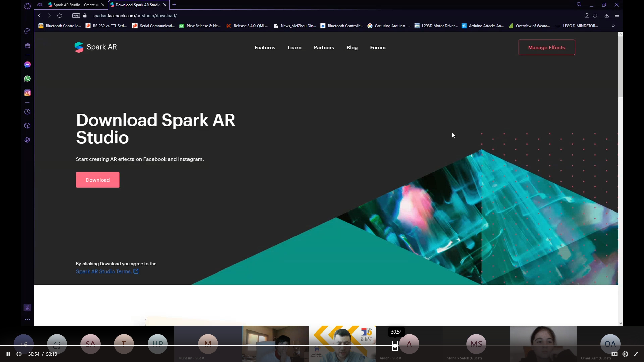The image size is (644, 362).
Task: Open Instagram in the browser sidebar
Action: pyautogui.click(x=28, y=93)
